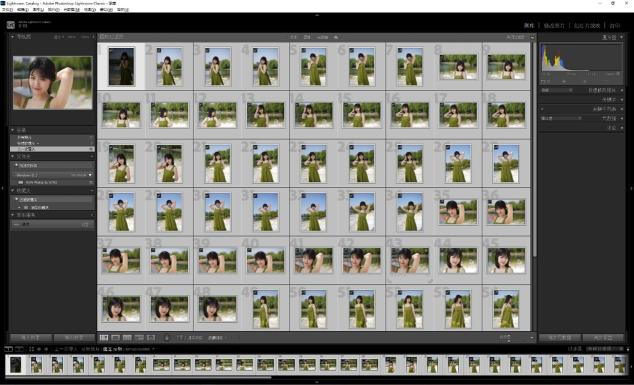The image size is (634, 385).
Task: Click the Import button
Action: pos(31,338)
